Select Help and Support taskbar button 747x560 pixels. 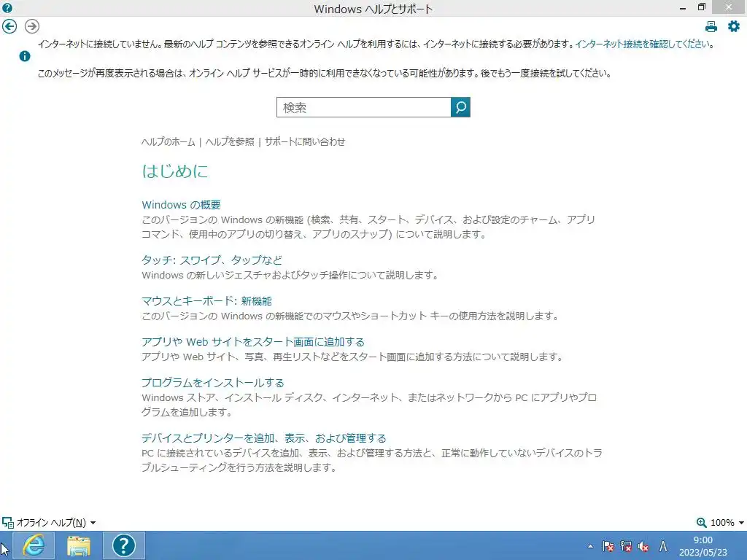(124, 545)
